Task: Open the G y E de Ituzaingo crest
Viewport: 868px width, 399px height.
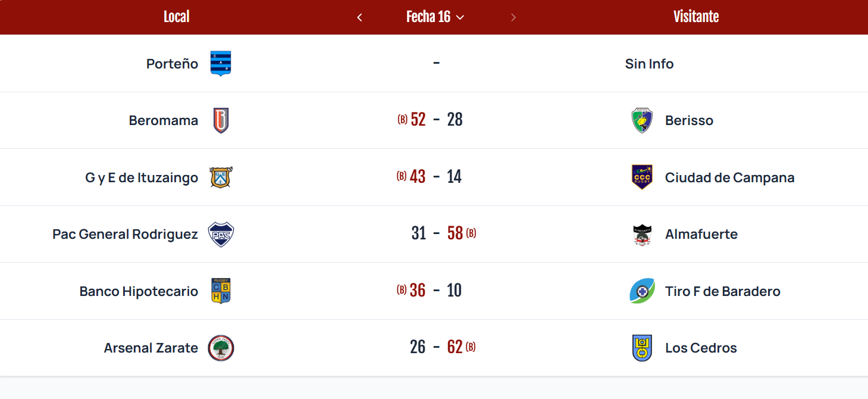Action: click(x=221, y=177)
